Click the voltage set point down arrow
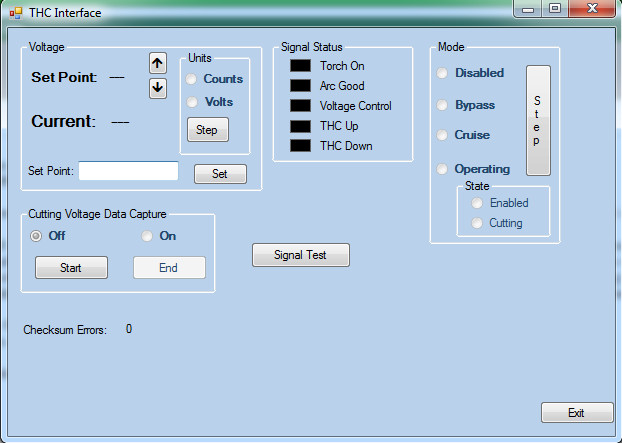The width and height of the screenshot is (622, 443). pos(157,88)
